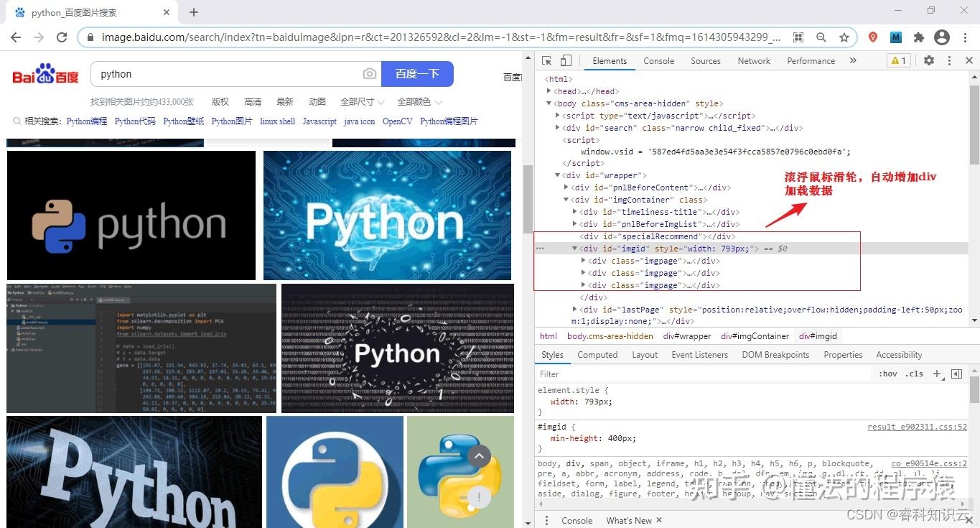Expand the head element in Elements tree
This screenshot has width=980, height=528.
point(549,91)
